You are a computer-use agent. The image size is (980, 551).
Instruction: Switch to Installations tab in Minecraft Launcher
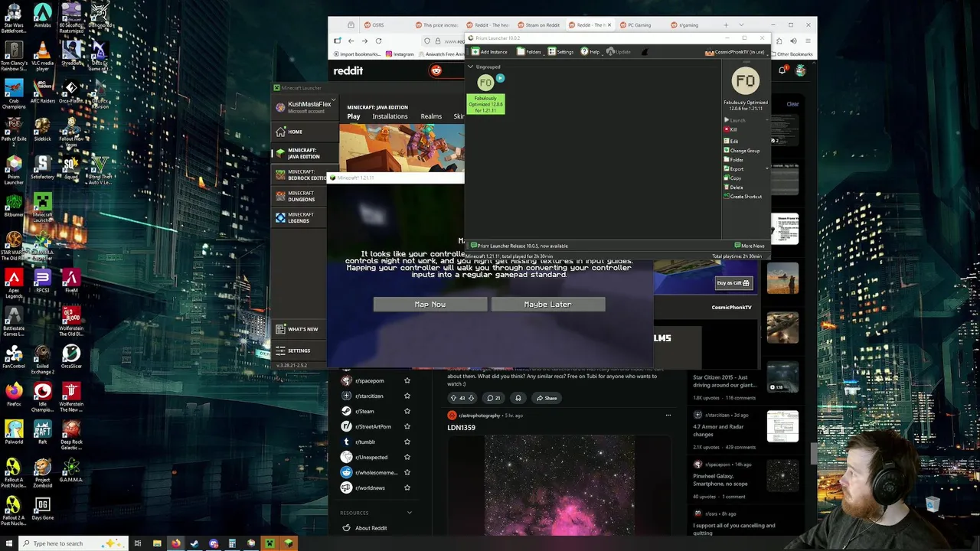click(x=390, y=116)
